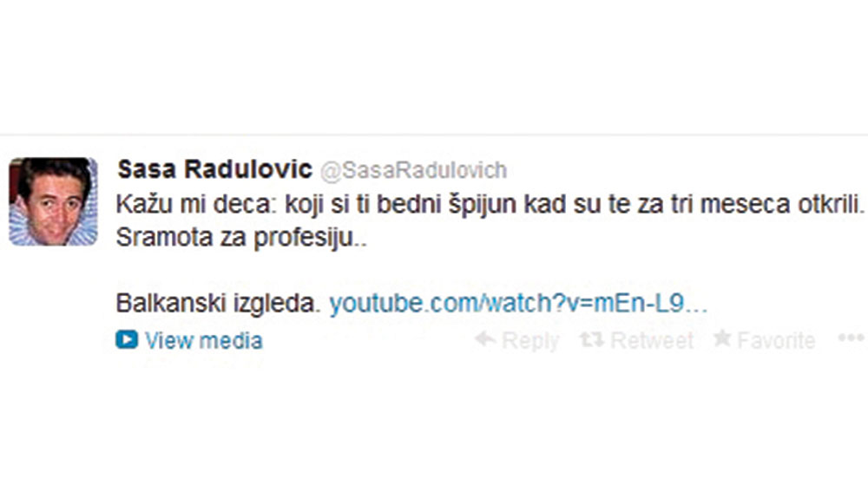Click the Retweet arrows icon
Screen dimensions: 868x486
click(592, 339)
